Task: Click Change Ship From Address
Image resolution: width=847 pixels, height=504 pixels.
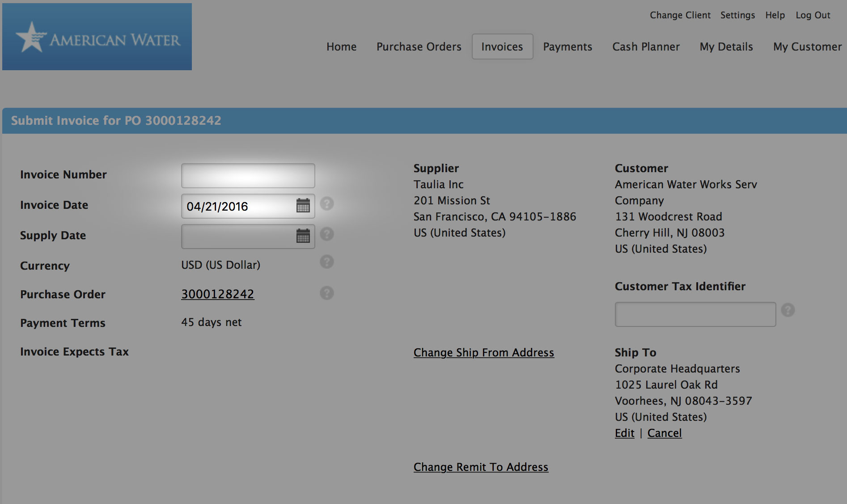Action: 484,352
